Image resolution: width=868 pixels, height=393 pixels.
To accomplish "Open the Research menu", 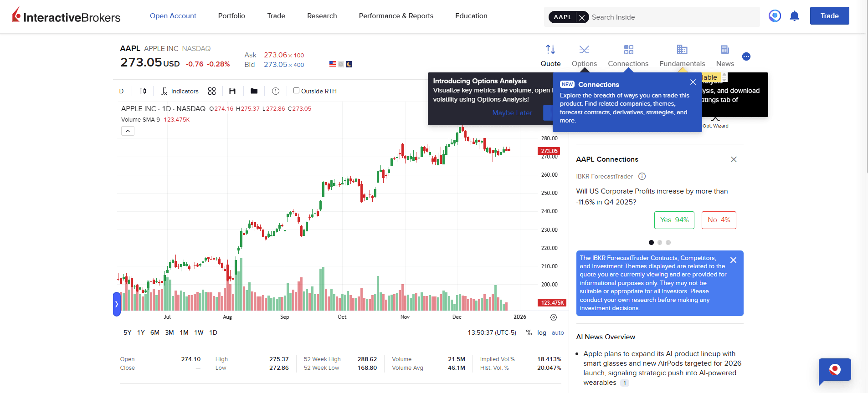I will [322, 16].
